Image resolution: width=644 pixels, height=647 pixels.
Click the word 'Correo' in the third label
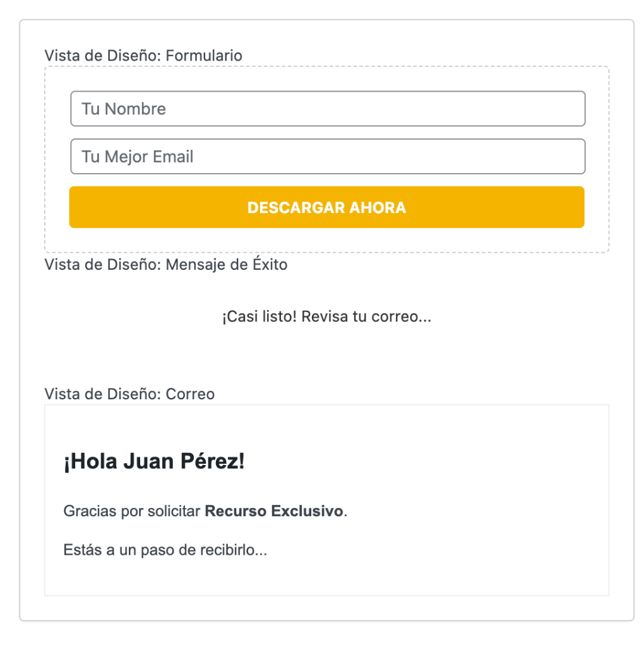(x=190, y=394)
